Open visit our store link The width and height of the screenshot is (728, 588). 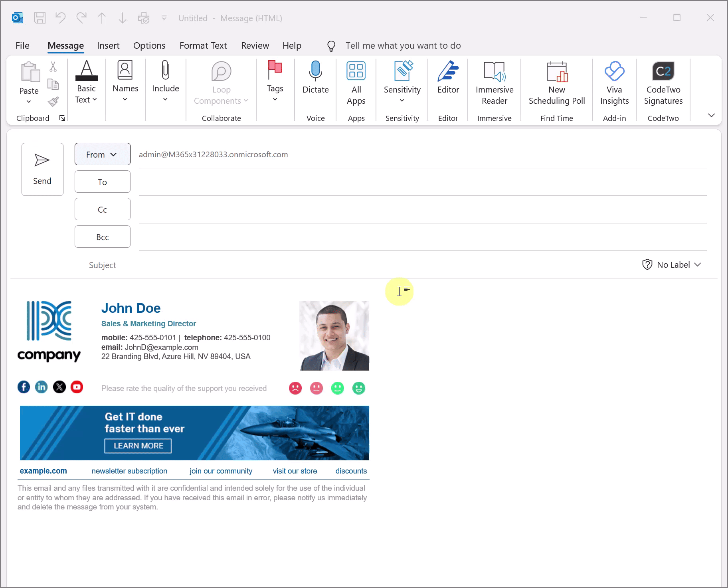(x=295, y=471)
